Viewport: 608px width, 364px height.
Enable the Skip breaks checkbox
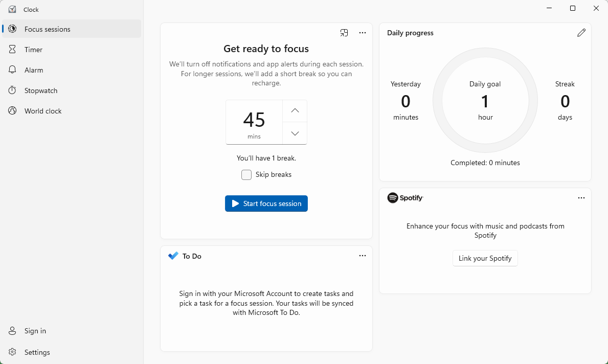coord(246,175)
